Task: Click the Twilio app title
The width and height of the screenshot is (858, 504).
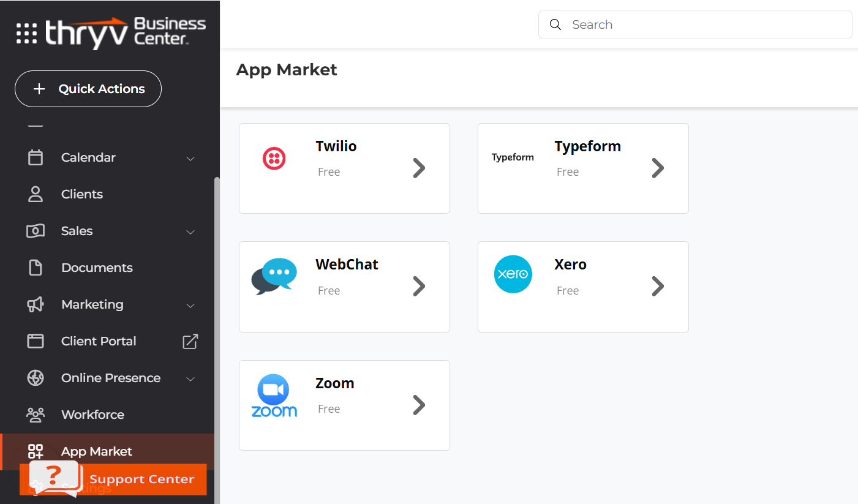Action: pyautogui.click(x=336, y=146)
